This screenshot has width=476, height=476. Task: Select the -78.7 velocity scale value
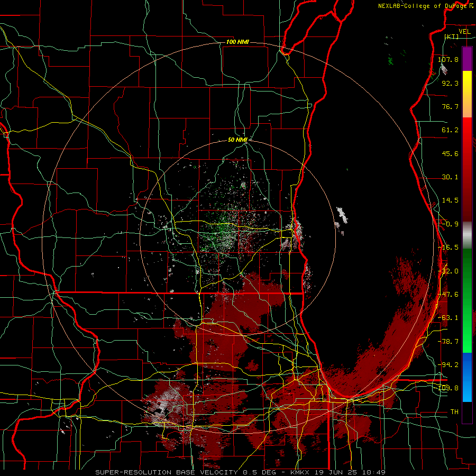448,342
